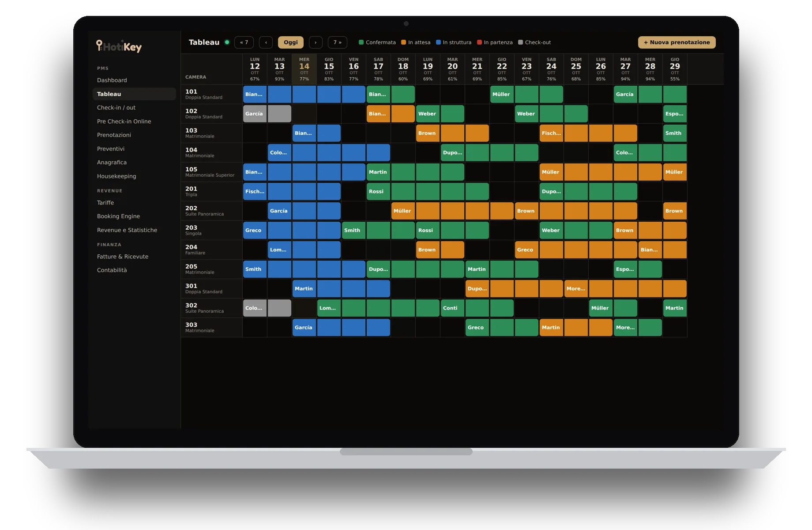Select the MER 14 OTT column header
The width and height of the screenshot is (812, 530).
click(x=304, y=69)
